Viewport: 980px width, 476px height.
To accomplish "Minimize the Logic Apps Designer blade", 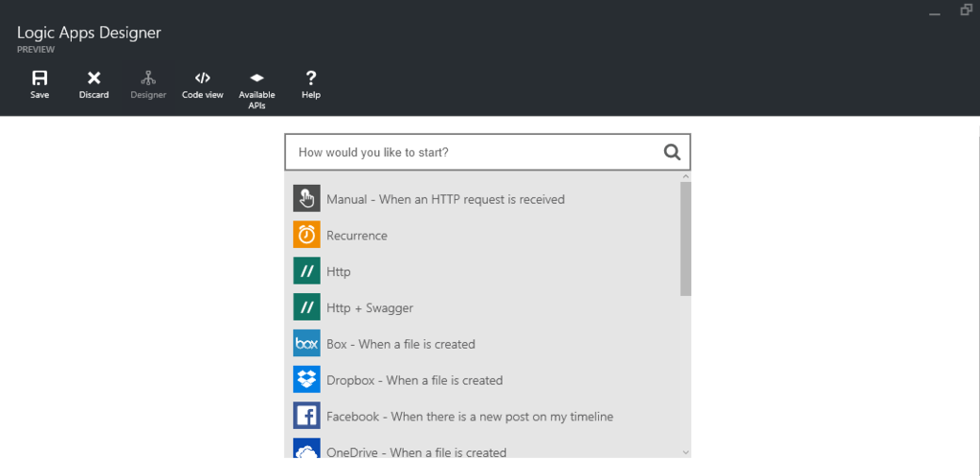I will click(x=934, y=13).
